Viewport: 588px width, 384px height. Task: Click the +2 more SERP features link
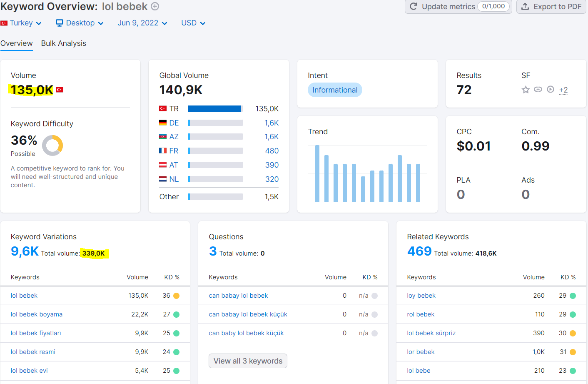pos(563,90)
